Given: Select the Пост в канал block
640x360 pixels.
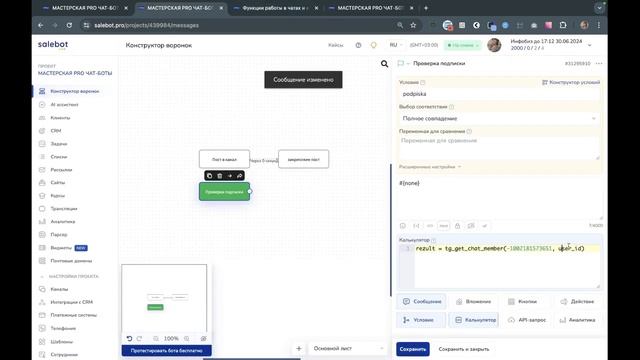Looking at the screenshot, I should (224, 159).
